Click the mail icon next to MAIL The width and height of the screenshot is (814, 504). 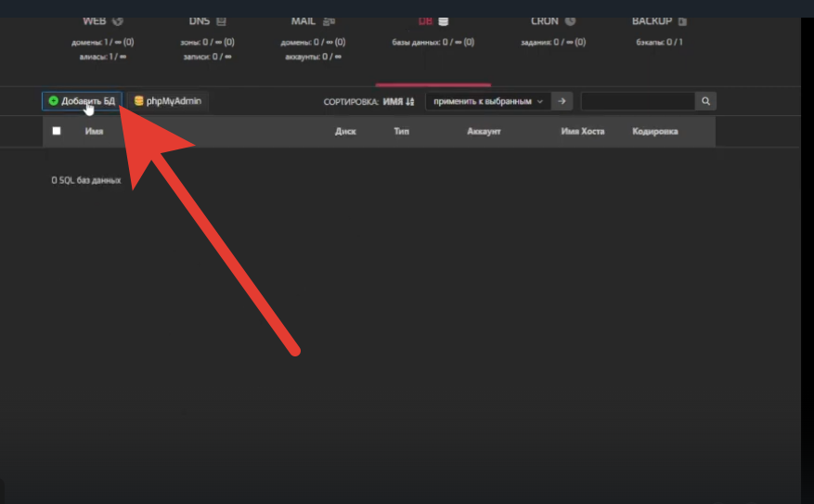point(329,20)
